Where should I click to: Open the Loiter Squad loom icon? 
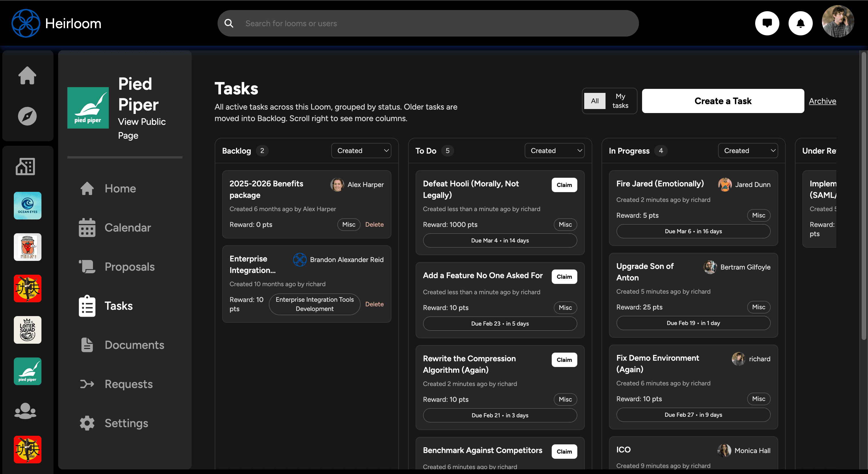(27, 330)
